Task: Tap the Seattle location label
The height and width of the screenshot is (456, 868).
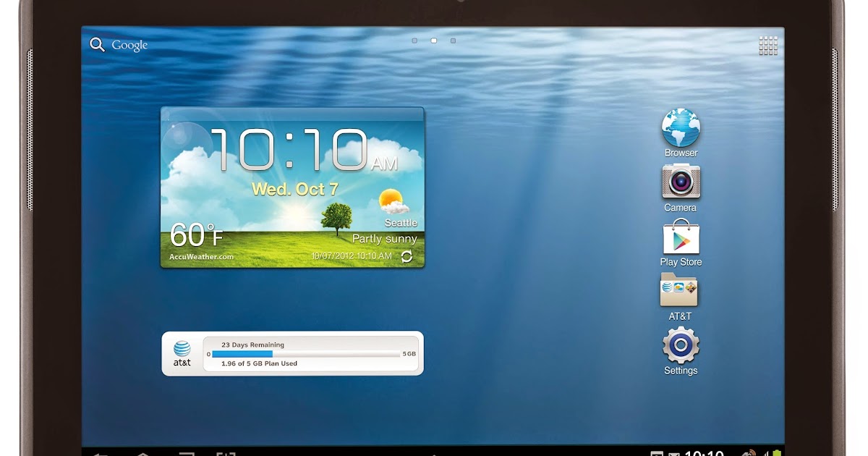Action: click(x=400, y=222)
